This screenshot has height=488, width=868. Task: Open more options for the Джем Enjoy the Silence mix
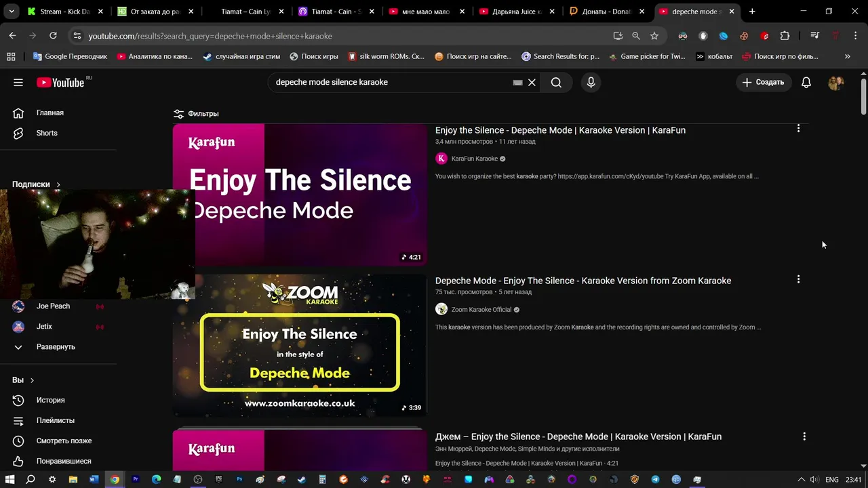point(804,436)
